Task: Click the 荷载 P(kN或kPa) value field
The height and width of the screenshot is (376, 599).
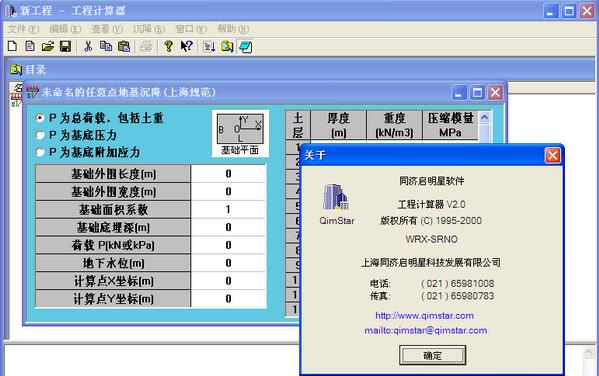Action: (x=228, y=245)
